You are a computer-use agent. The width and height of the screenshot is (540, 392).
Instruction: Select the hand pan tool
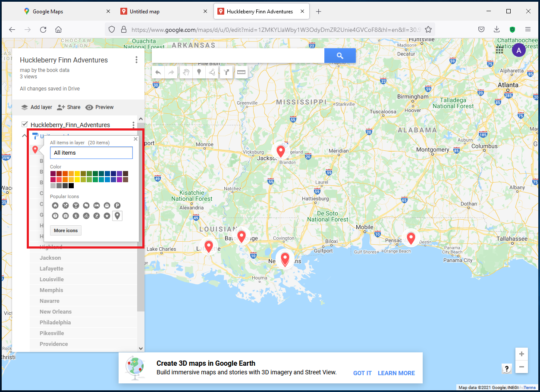point(186,72)
